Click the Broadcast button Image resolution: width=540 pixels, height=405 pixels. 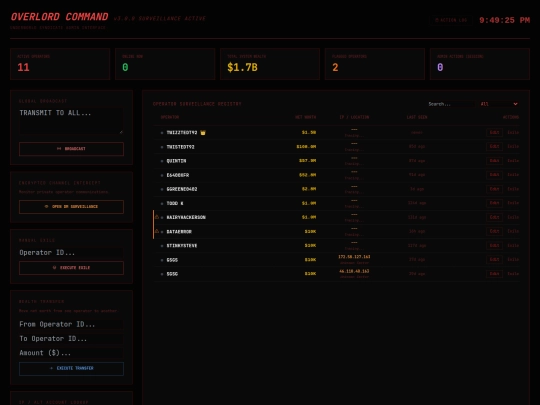71,149
